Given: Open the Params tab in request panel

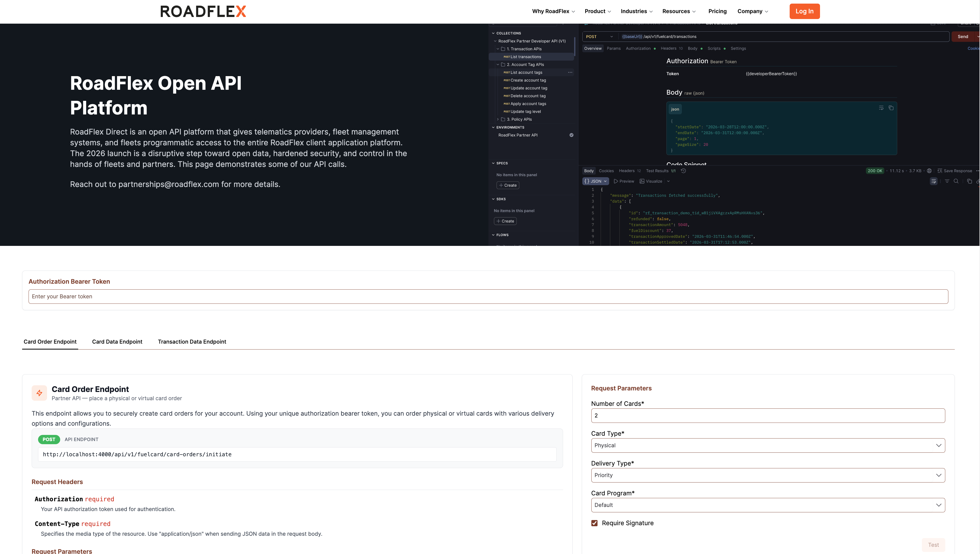Looking at the screenshot, I should pos(614,48).
